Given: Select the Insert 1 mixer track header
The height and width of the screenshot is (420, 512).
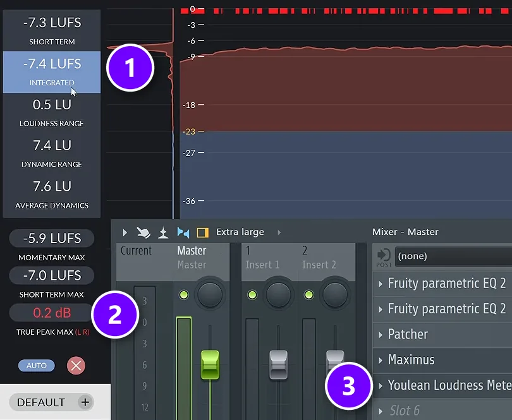Looking at the screenshot, I should click(x=270, y=262).
